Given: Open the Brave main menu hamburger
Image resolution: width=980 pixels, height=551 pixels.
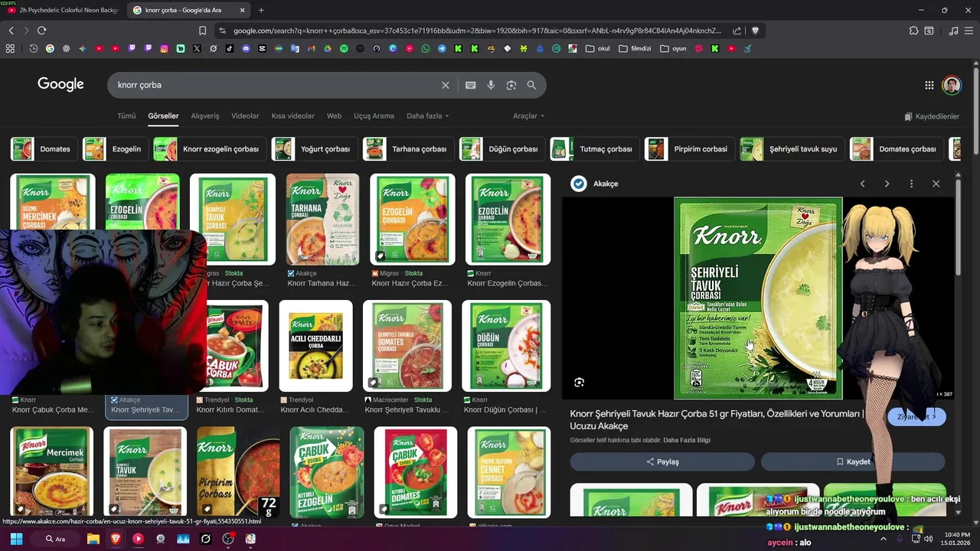Looking at the screenshot, I should (x=970, y=31).
